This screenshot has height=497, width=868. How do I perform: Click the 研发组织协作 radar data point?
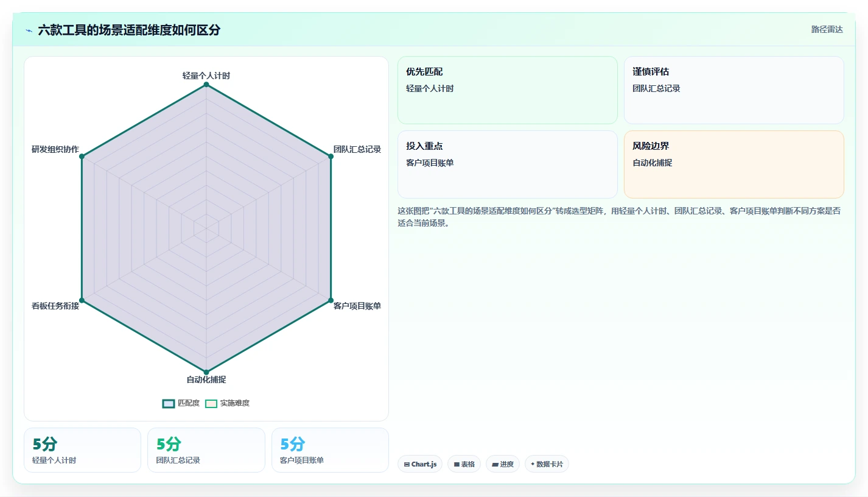click(x=82, y=157)
